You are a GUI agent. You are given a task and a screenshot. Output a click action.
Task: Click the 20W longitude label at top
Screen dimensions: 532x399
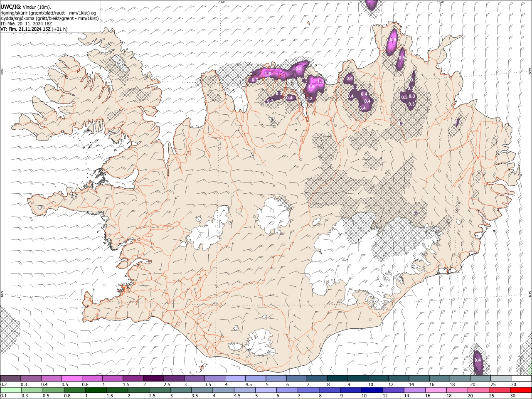click(x=221, y=2)
